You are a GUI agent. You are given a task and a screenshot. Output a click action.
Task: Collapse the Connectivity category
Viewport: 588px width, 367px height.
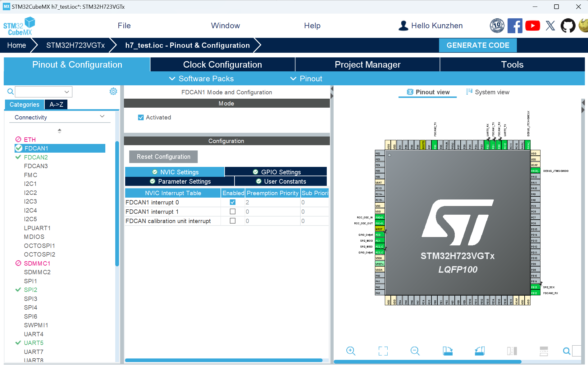[102, 117]
